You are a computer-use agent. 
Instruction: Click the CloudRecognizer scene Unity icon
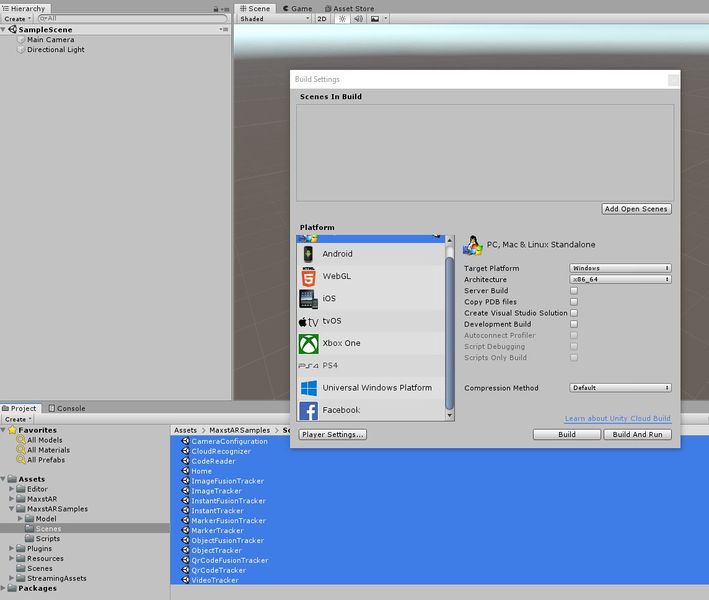[x=185, y=451]
